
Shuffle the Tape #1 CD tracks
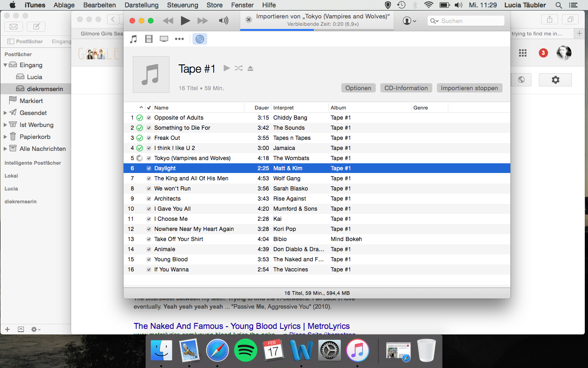click(238, 68)
